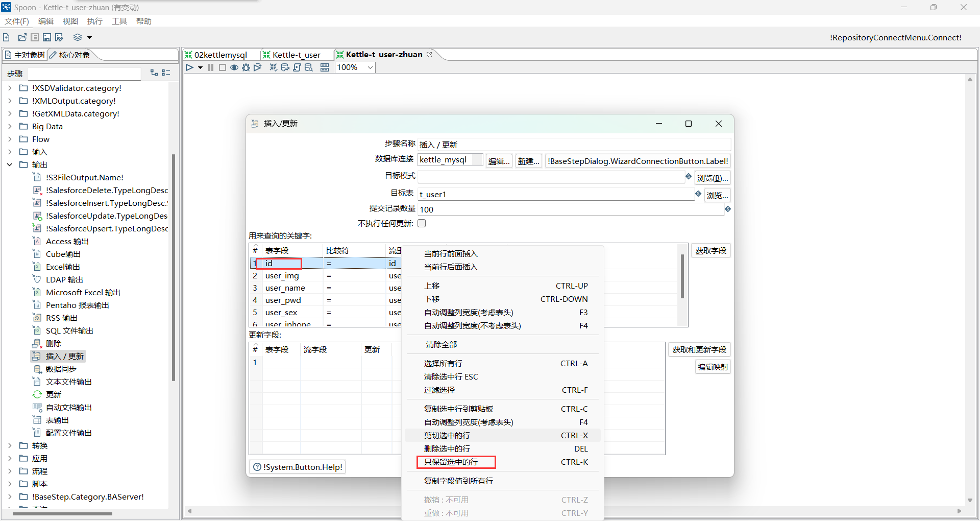980x521 pixels.
Task: Click the 目标表 input field
Action: pos(555,194)
